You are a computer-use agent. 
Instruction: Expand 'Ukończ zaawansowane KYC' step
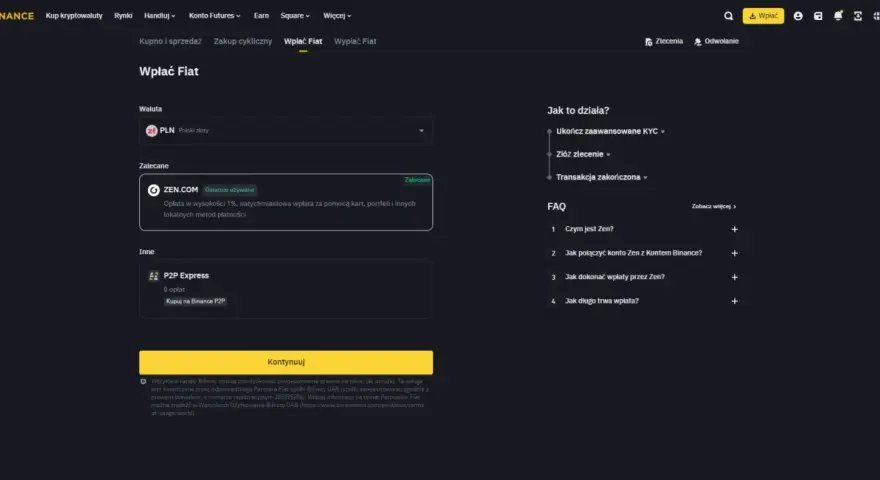pos(610,131)
